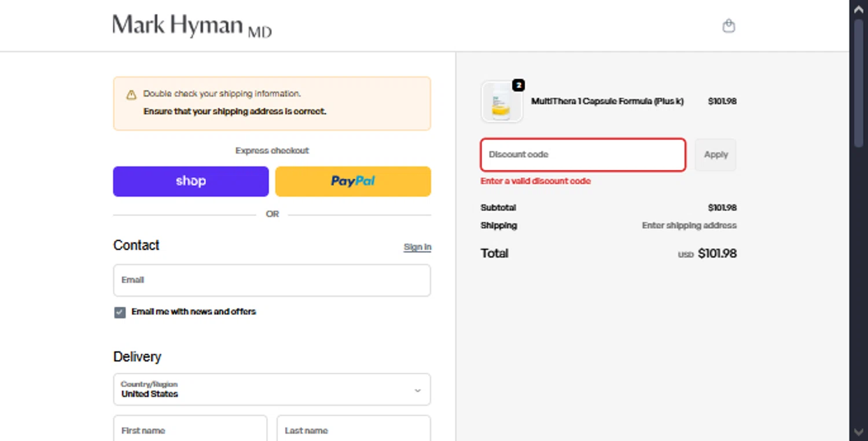Click the warning triangle icon in shipping notice
This screenshot has width=868, height=441.
(131, 94)
